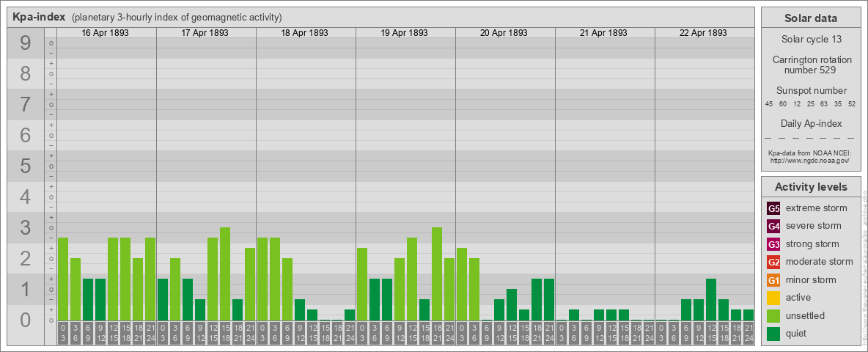The width and height of the screenshot is (868, 352).
Task: Click the Solar cycle 13 text
Action: (x=811, y=40)
